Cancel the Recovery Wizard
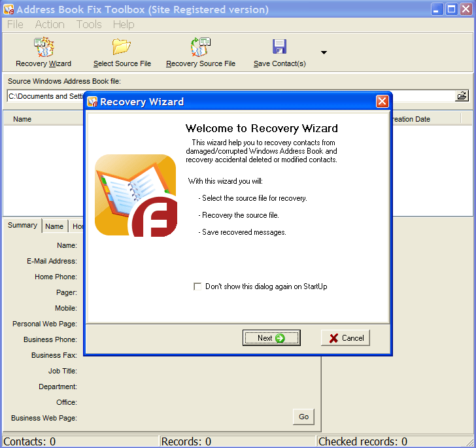The width and height of the screenshot is (476, 448). (x=345, y=337)
